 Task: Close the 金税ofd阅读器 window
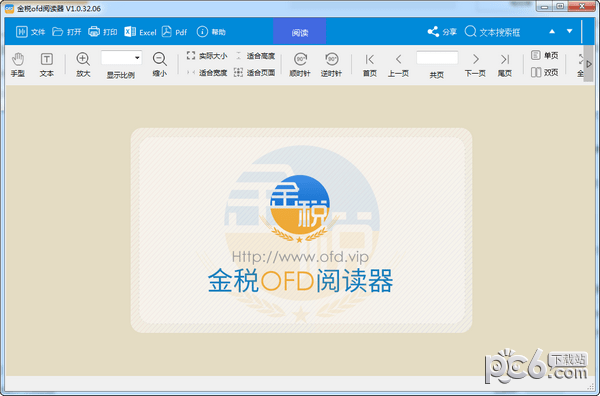pos(581,7)
